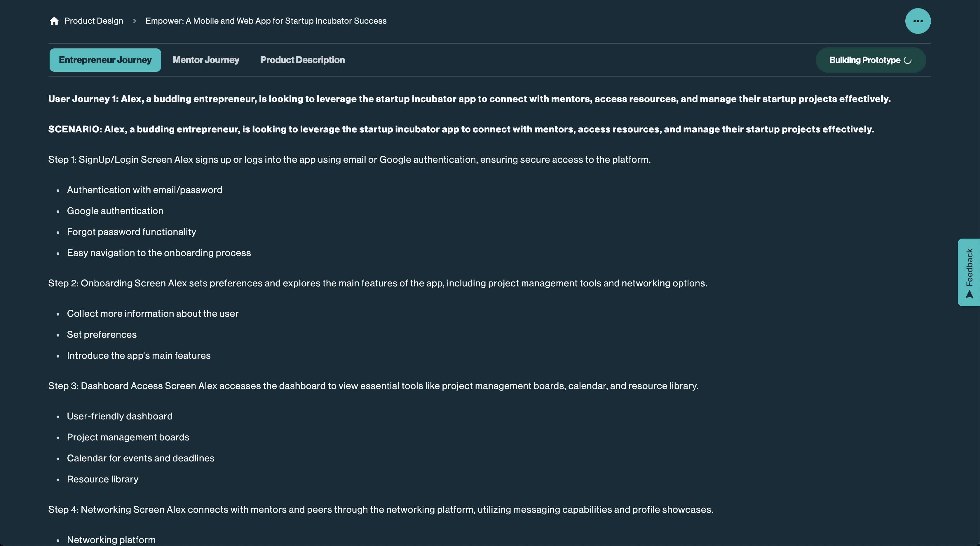Open the three-dots more options menu

(918, 21)
